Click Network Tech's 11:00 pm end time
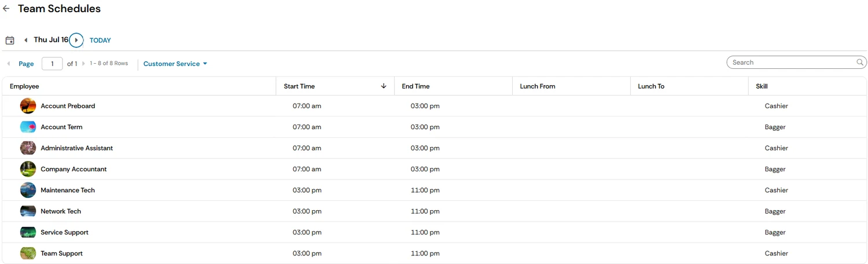The width and height of the screenshot is (868, 264). pyautogui.click(x=425, y=211)
